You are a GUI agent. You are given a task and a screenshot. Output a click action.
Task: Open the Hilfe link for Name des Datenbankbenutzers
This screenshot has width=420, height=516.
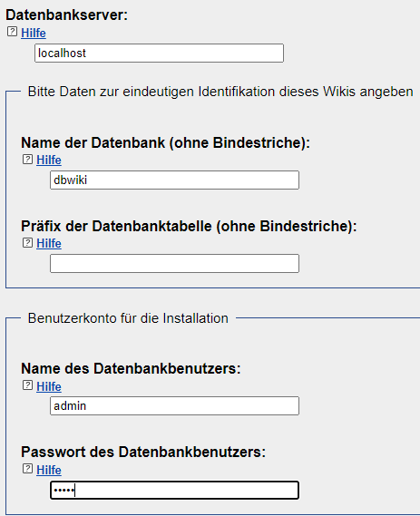(49, 386)
